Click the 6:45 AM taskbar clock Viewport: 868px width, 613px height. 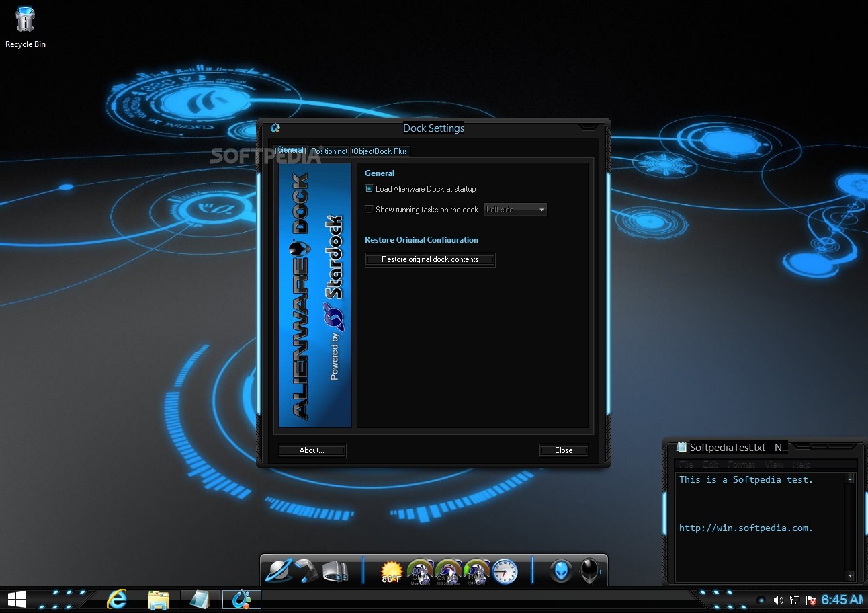point(842,600)
